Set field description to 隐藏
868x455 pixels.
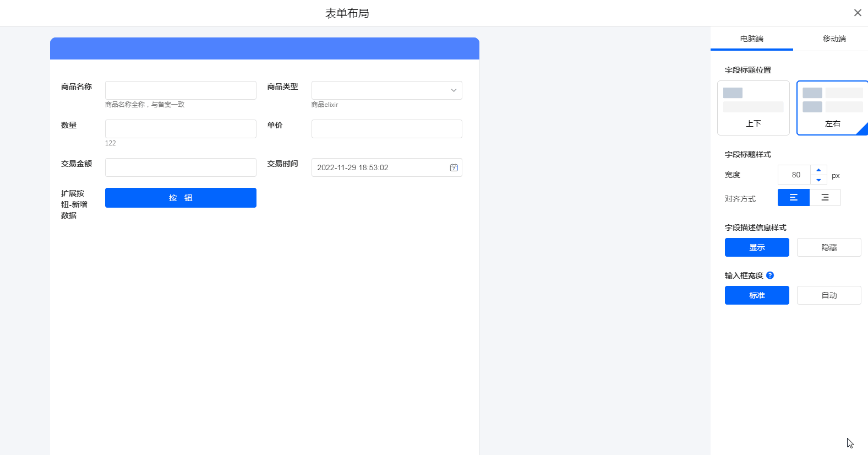(x=828, y=247)
